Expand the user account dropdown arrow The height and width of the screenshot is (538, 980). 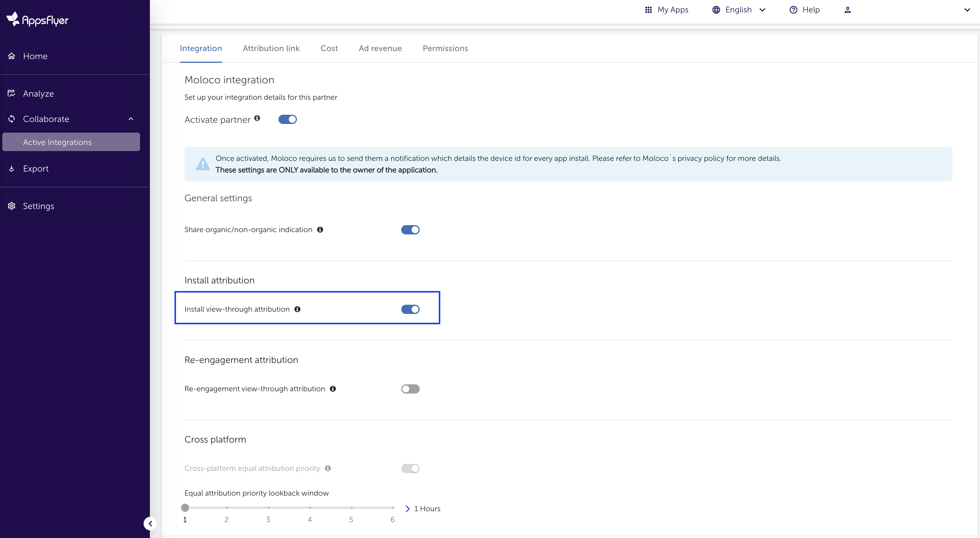coord(967,10)
